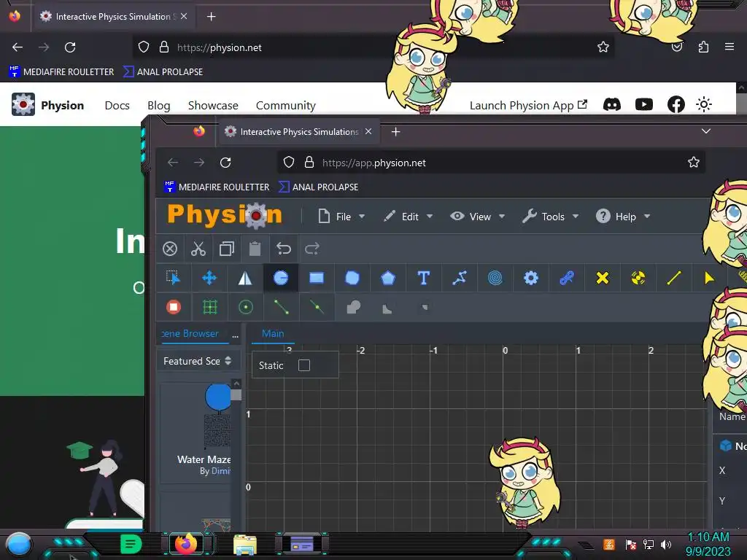Open File Explorer from the taskbar

tap(245, 544)
